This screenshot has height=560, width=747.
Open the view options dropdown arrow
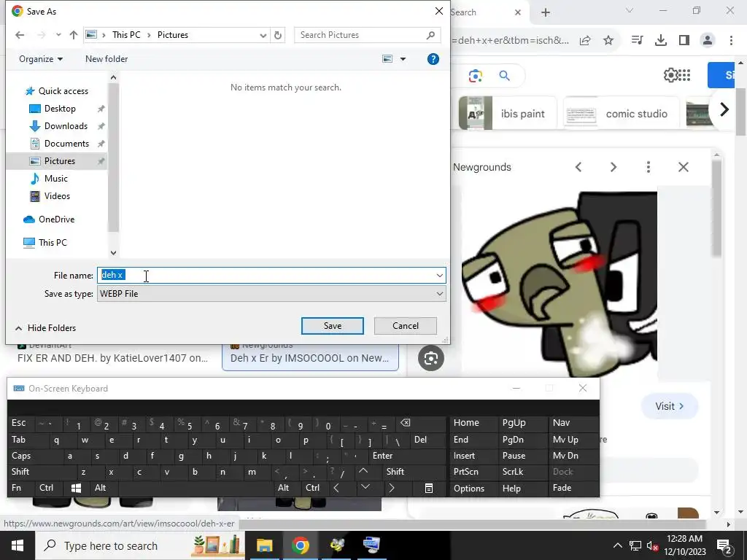[x=403, y=59]
